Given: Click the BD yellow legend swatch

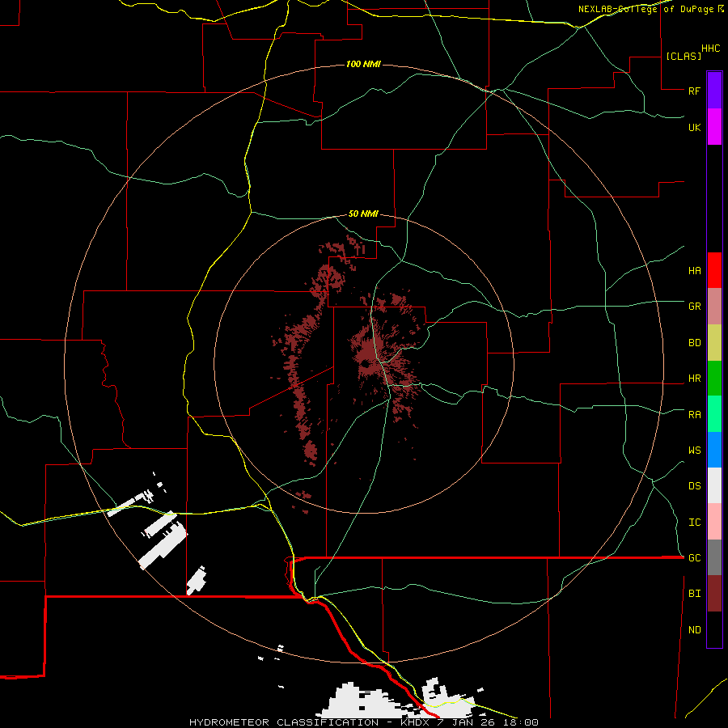Looking at the screenshot, I should (x=714, y=342).
